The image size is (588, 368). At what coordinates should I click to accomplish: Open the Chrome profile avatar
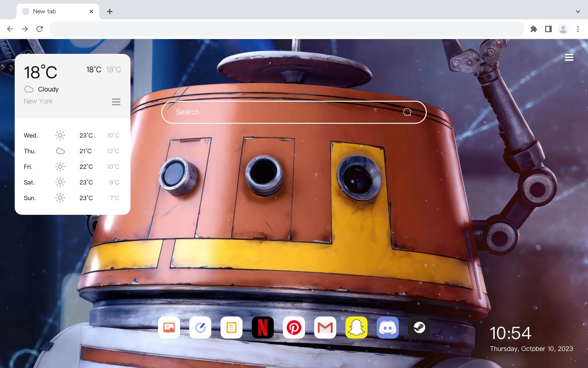pos(563,29)
